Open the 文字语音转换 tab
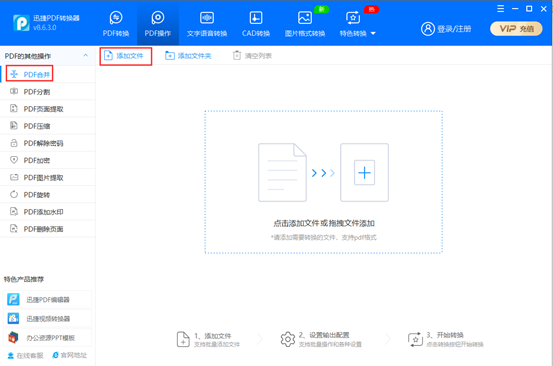553x366 pixels. (207, 24)
